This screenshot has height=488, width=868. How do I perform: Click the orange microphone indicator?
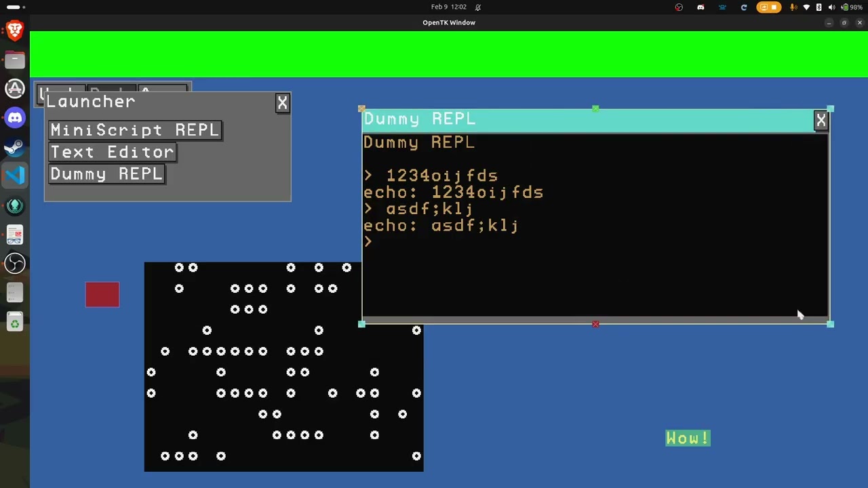[794, 7]
